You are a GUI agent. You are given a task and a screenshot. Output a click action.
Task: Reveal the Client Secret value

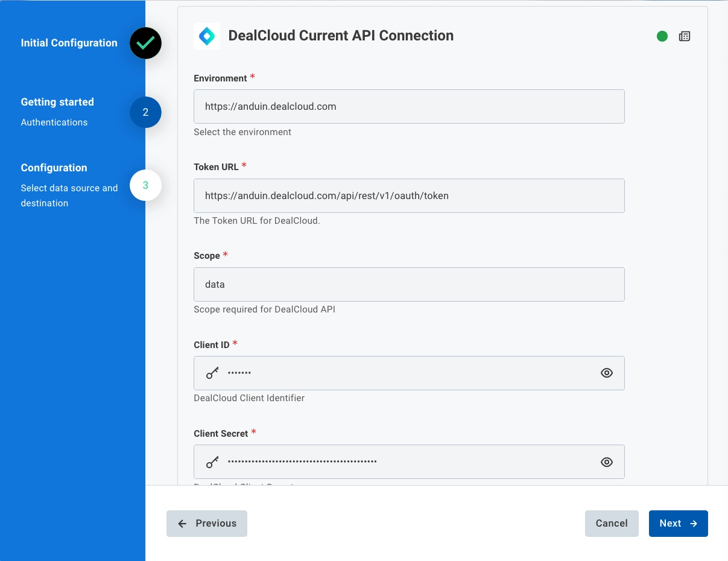(607, 462)
